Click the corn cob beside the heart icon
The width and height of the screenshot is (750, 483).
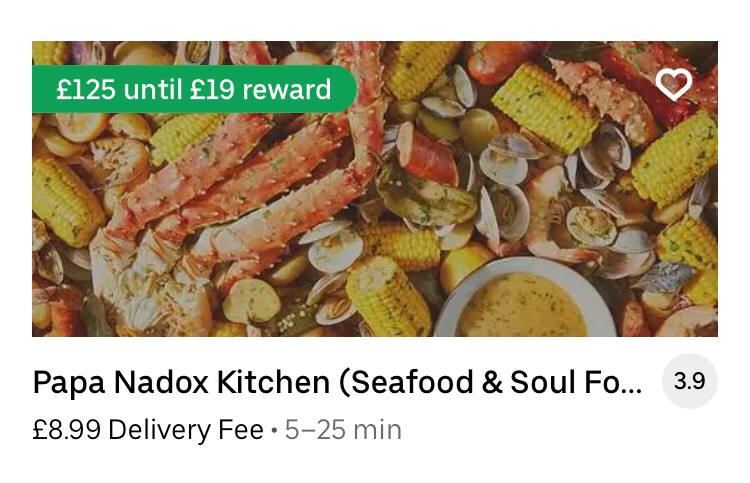click(545, 108)
